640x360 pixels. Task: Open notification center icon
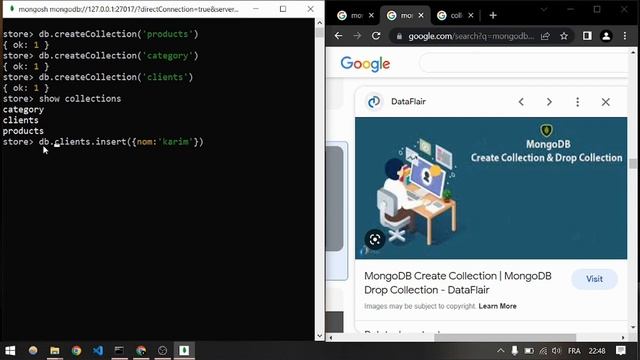point(621,351)
